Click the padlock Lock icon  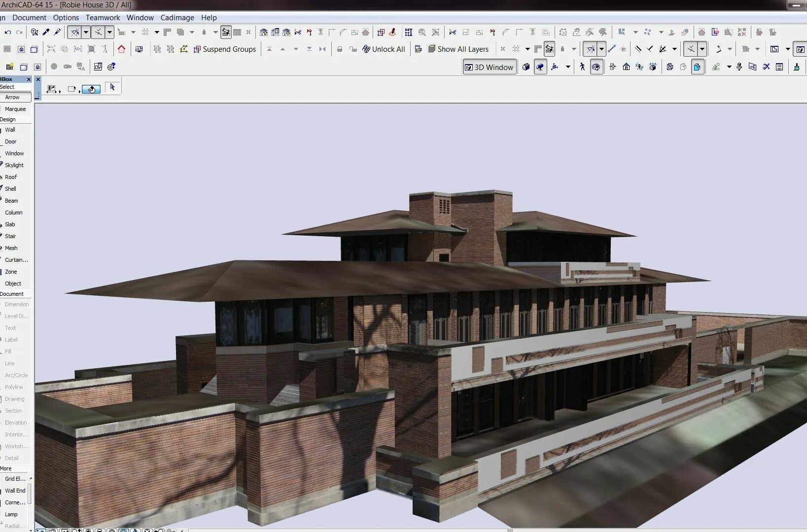click(x=340, y=49)
